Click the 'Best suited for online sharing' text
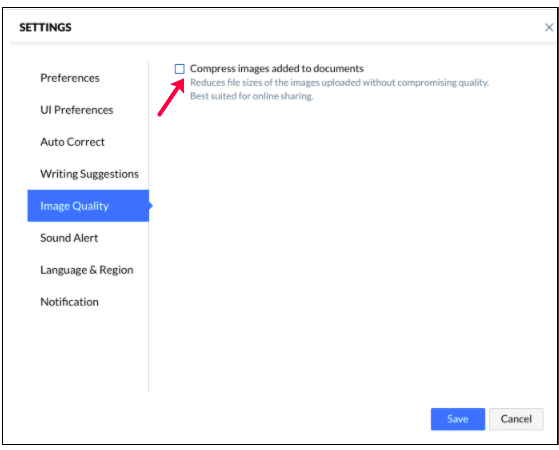 pos(252,96)
